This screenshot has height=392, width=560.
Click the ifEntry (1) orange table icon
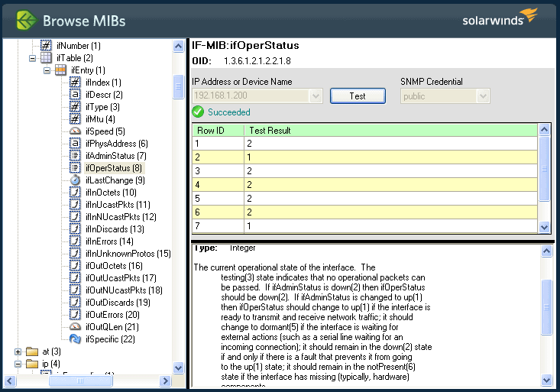60,70
